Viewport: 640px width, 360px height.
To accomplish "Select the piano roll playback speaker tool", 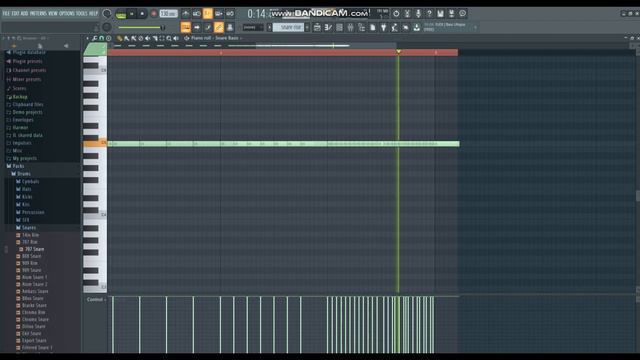I will click(176, 38).
